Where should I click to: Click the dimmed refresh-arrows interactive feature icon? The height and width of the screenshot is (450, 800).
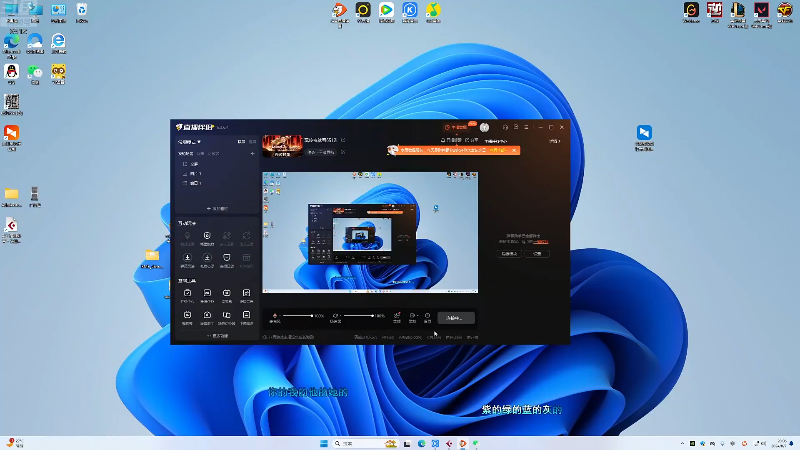[x=246, y=238]
